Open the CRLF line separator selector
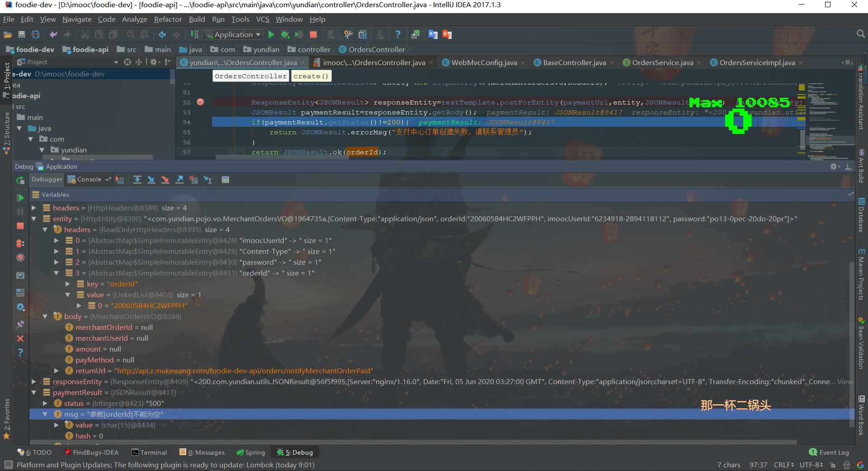Screen dimensions: 868x471 (783, 465)
